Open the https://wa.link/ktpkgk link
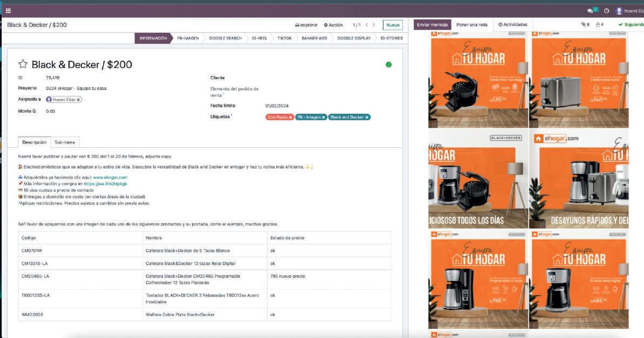The height and width of the screenshot is (338, 644). 106,184
